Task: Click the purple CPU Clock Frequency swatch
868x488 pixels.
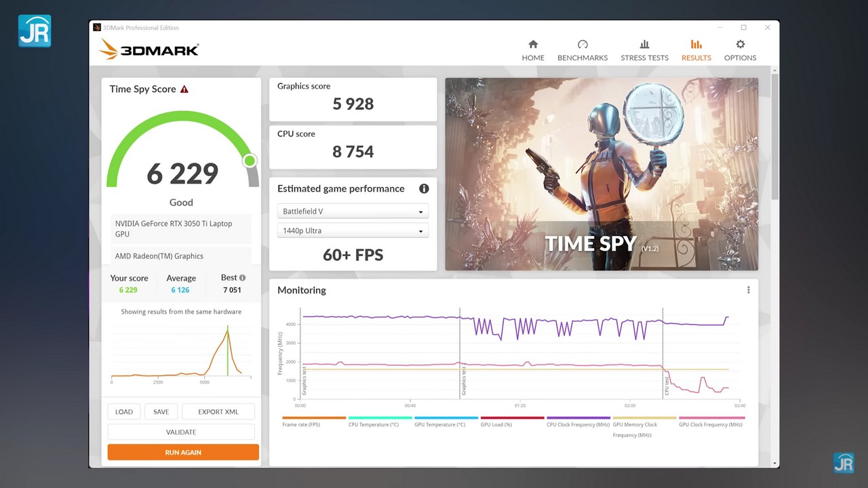Action: pyautogui.click(x=578, y=418)
